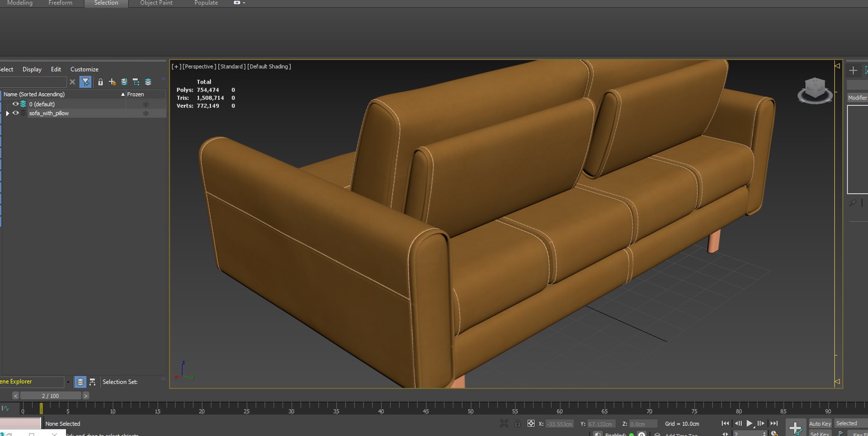Expand the sofa_with_pillow layer

click(x=7, y=113)
